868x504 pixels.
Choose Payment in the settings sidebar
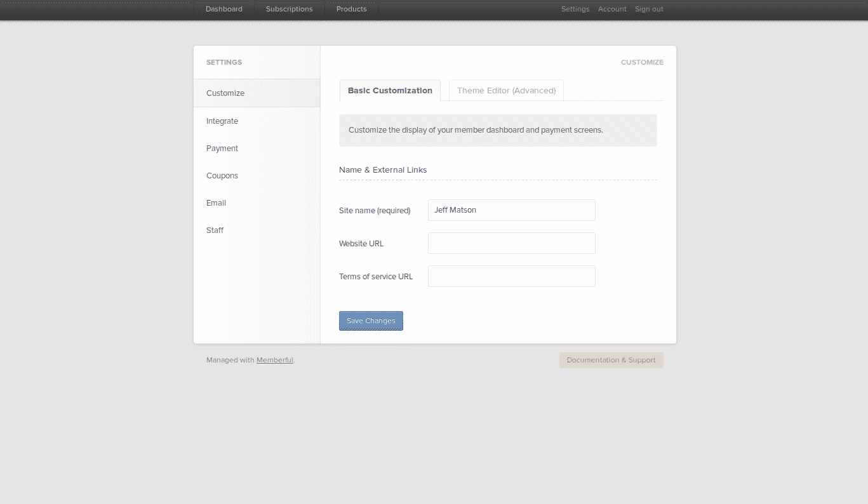coord(222,149)
